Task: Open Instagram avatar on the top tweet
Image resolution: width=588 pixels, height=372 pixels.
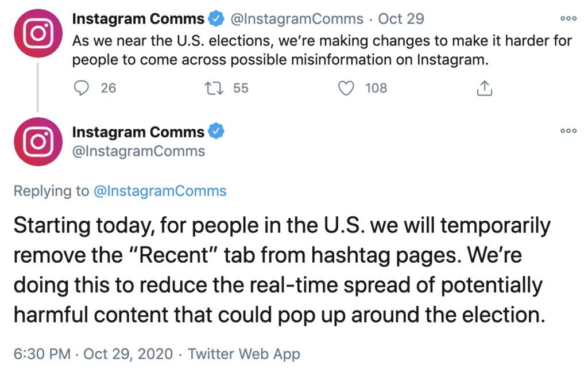Action: click(x=38, y=33)
